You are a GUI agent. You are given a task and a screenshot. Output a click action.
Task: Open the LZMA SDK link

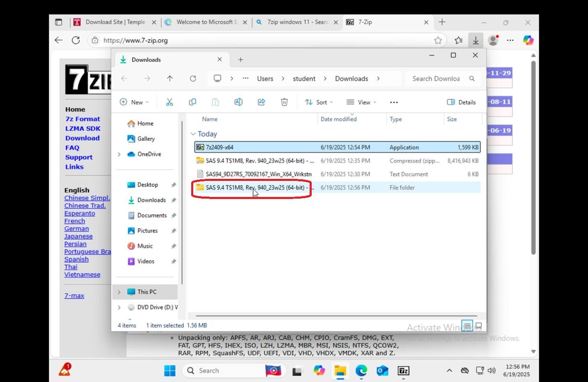pyautogui.click(x=83, y=128)
